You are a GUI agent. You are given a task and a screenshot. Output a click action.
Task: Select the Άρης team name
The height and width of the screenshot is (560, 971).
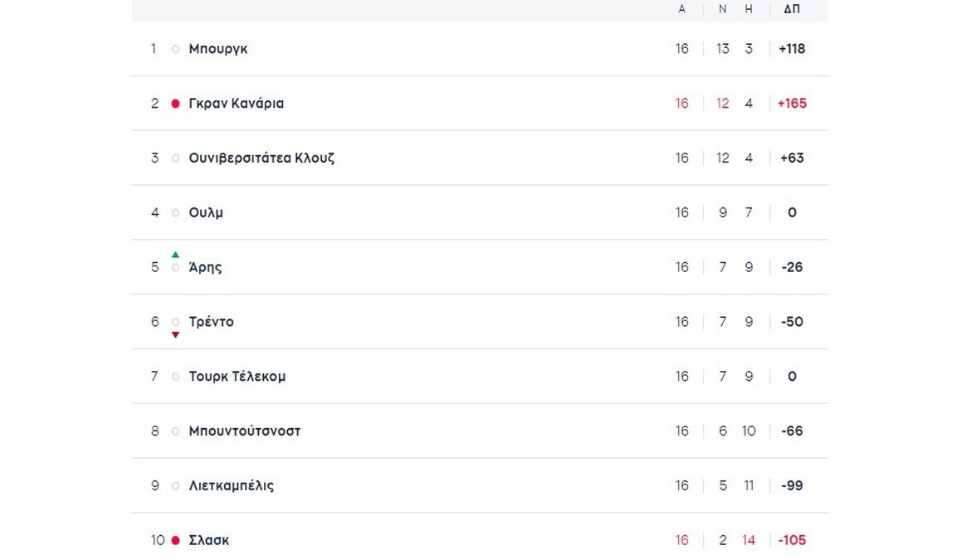(205, 267)
